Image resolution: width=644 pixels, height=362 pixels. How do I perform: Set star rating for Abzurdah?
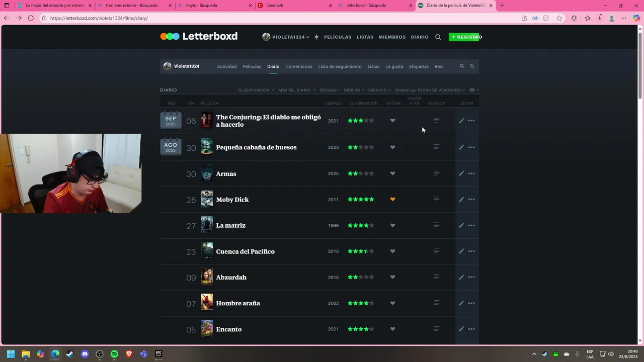pos(361,277)
